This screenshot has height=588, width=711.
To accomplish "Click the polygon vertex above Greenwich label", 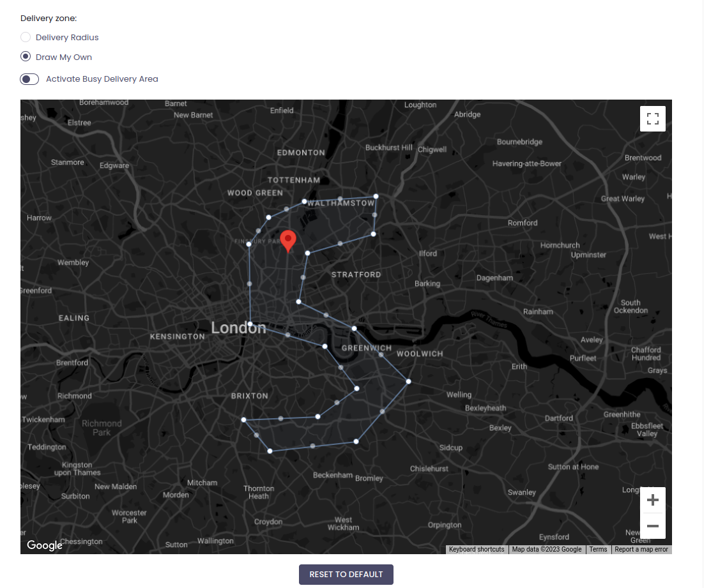I will 354,328.
